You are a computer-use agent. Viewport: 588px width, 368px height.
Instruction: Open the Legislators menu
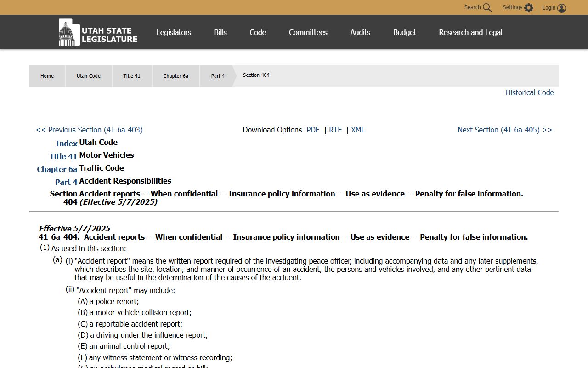[174, 32]
